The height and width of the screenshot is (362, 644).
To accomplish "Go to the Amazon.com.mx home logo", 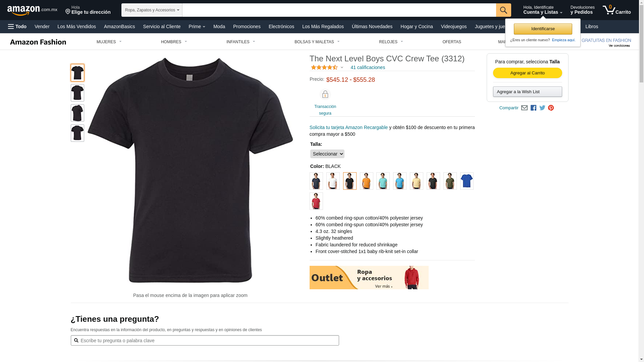I will coord(32,10).
